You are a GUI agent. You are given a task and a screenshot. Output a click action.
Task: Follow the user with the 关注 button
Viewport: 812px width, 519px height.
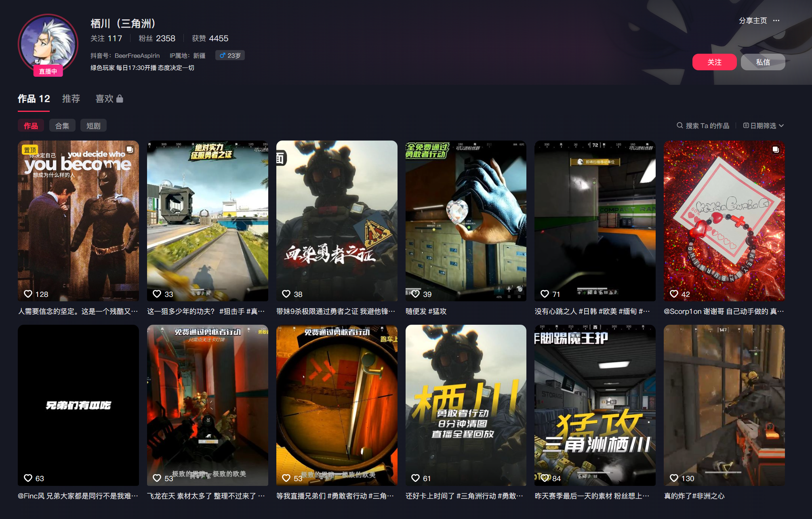tap(714, 62)
